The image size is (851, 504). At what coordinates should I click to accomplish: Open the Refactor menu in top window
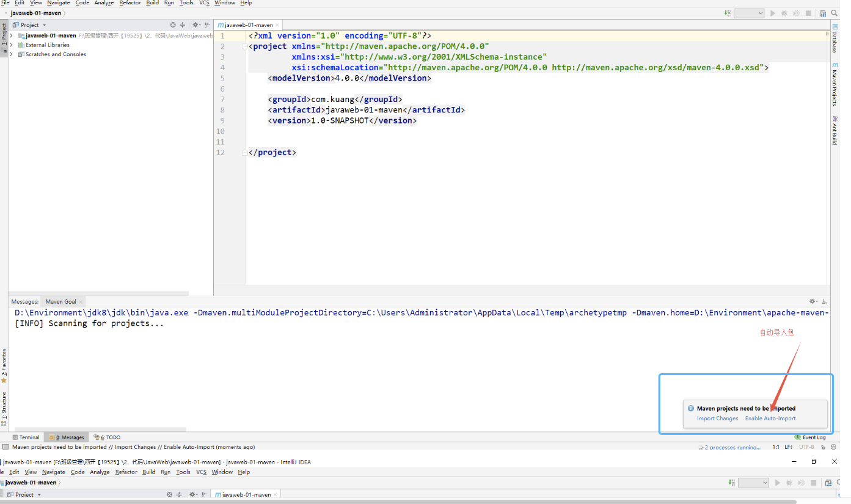pos(130,3)
